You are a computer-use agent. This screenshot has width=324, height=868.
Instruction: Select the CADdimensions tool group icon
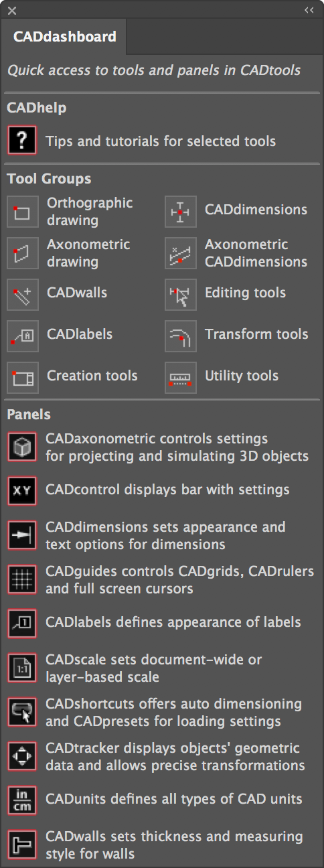tap(181, 212)
